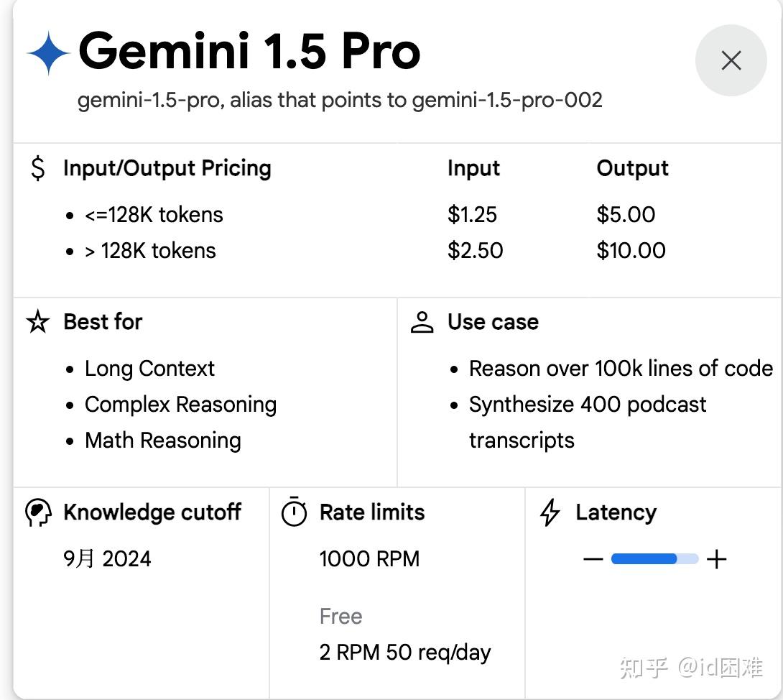Click the Long Context bullet item

[149, 369]
